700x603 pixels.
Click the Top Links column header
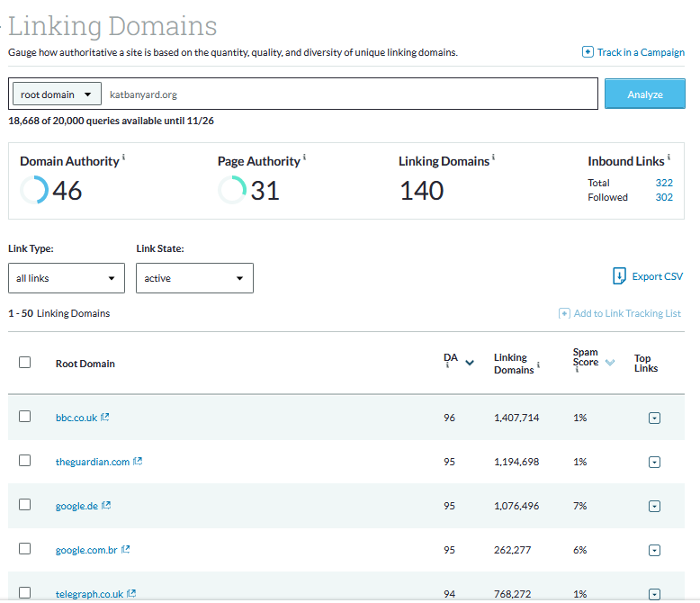(646, 363)
